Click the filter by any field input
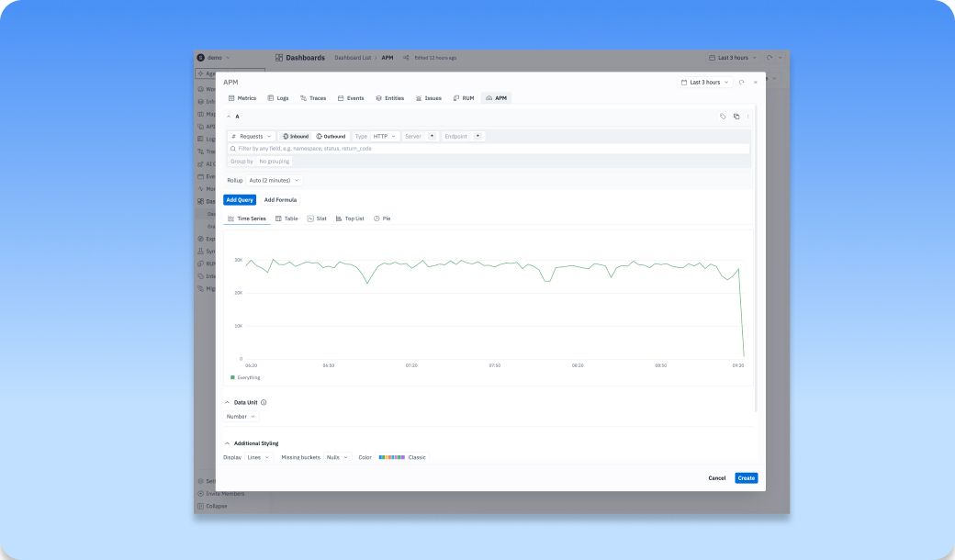Screen dimensions: 955x560 pyautogui.click(x=489, y=149)
